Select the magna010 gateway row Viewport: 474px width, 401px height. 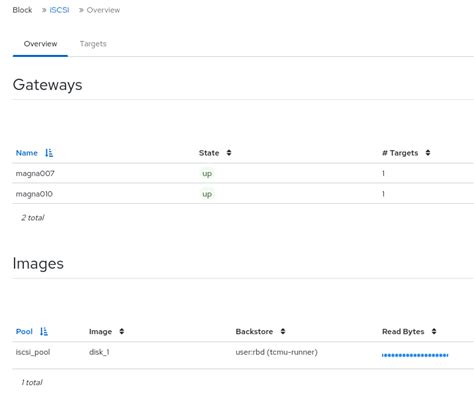(x=243, y=194)
